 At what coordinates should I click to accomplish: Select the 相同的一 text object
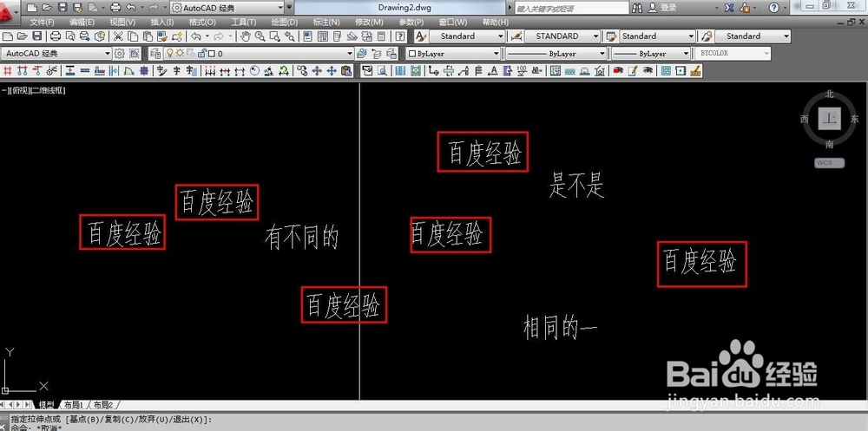coord(560,326)
